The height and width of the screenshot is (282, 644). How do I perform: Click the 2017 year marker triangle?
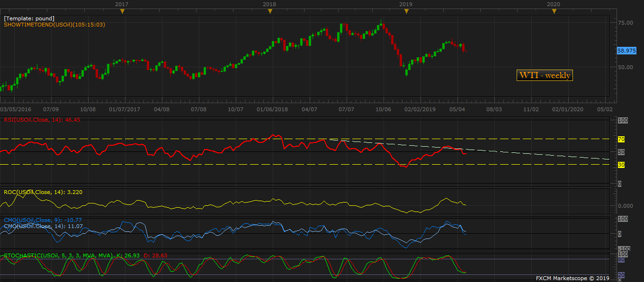click(122, 11)
